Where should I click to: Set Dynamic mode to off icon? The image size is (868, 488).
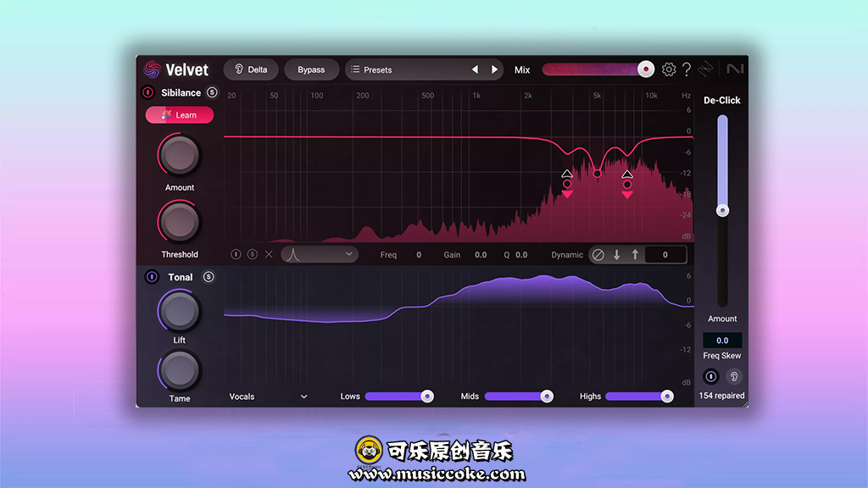pos(598,255)
